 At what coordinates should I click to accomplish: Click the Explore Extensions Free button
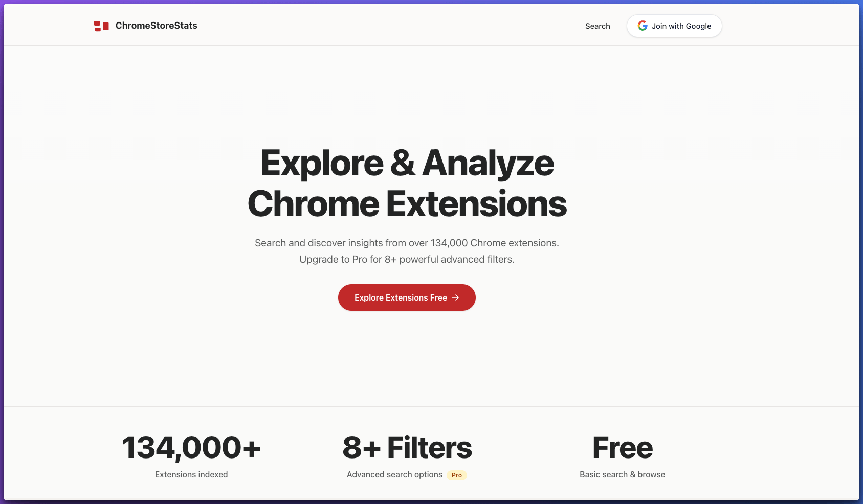(407, 297)
